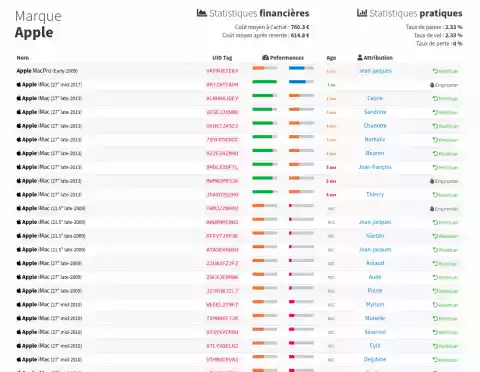Click the Apple logo in the iMac mid-2017 row
This screenshot has height=372, width=480.
click(x=19, y=84)
